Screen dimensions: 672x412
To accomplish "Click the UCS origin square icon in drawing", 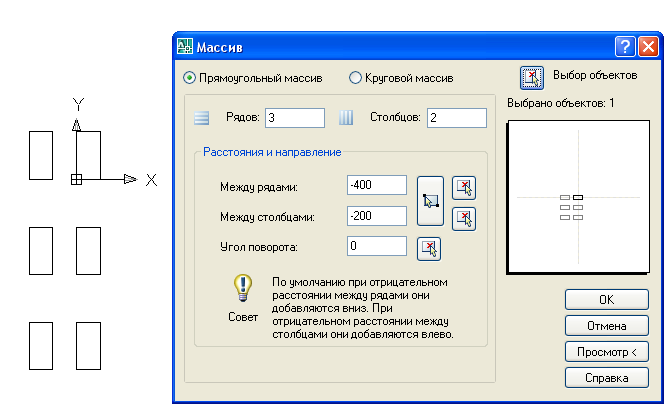I will 76,180.
